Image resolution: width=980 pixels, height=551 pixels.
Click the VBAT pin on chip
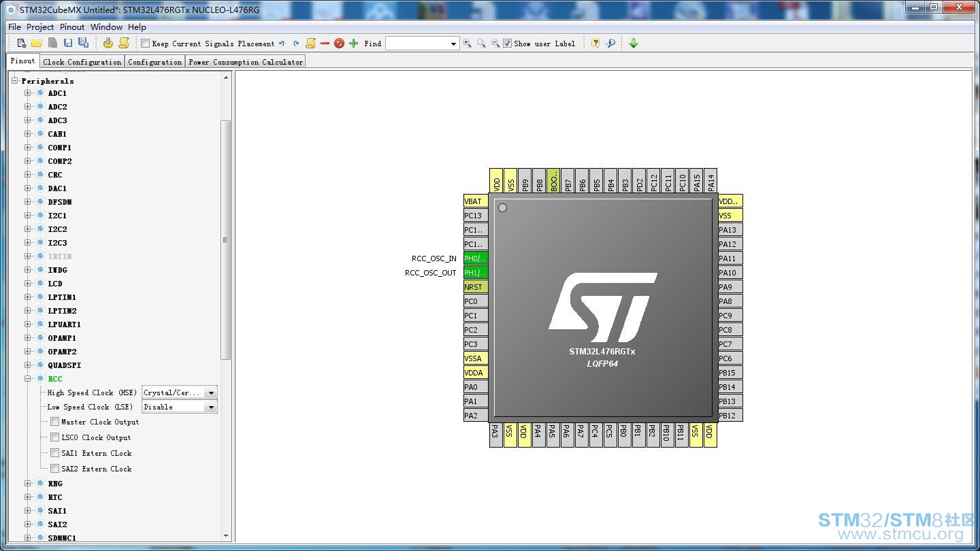(476, 201)
